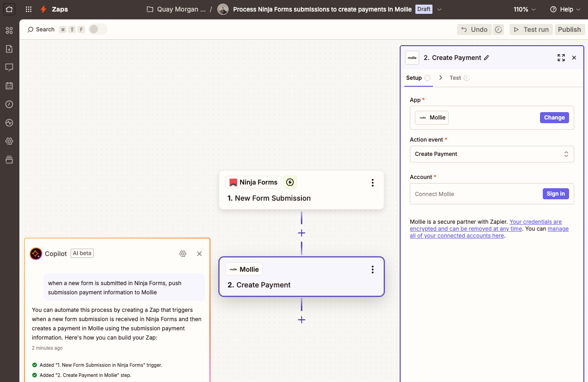Publish the Zap
The height and width of the screenshot is (382, 588).
click(x=570, y=30)
